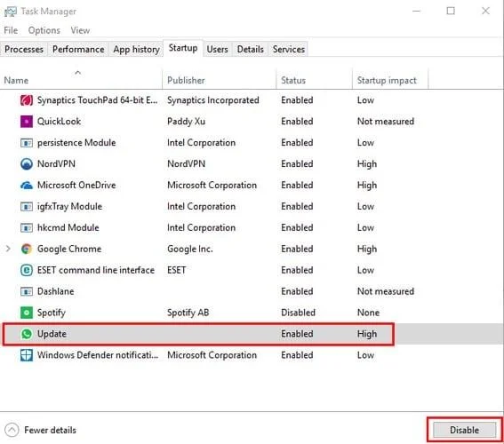This screenshot has height=444, width=504.
Task: Switch to the Performance tab
Action: 78,49
